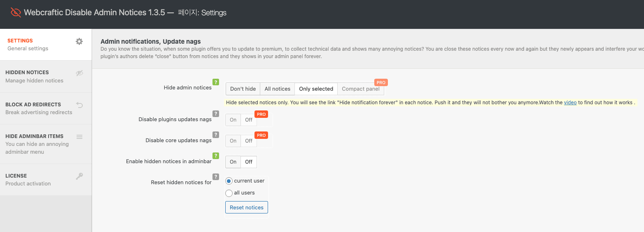Select the current user radio button
This screenshot has width=644, height=232.
pyautogui.click(x=229, y=181)
